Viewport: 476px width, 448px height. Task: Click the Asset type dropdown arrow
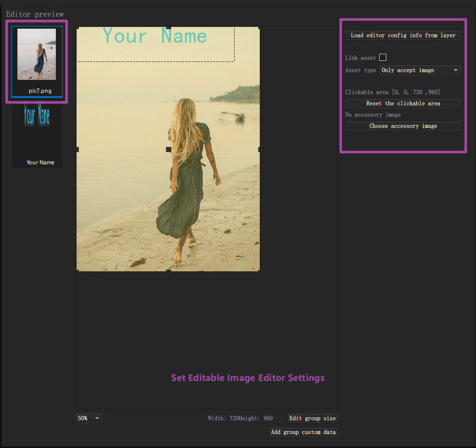click(456, 70)
